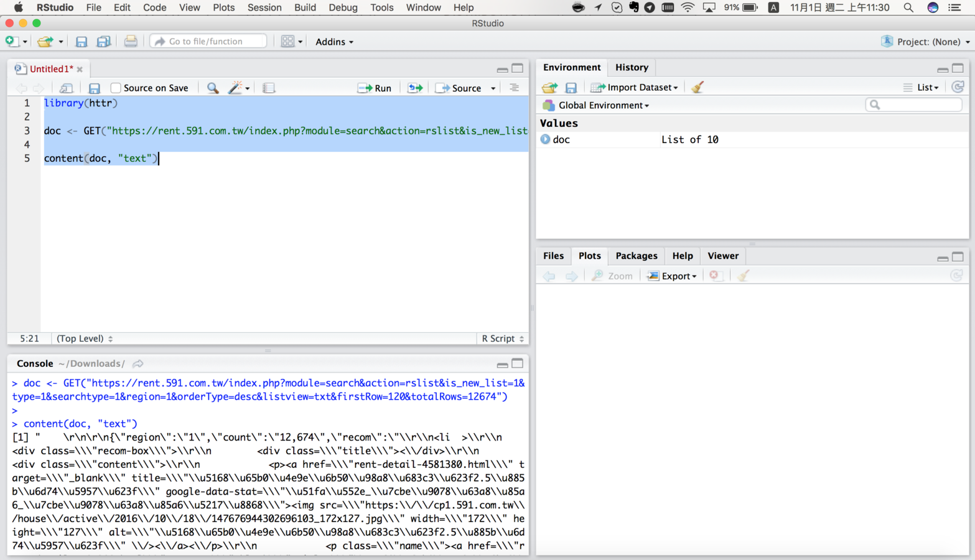Go to previous plot arrow
975x560 pixels.
click(x=549, y=276)
